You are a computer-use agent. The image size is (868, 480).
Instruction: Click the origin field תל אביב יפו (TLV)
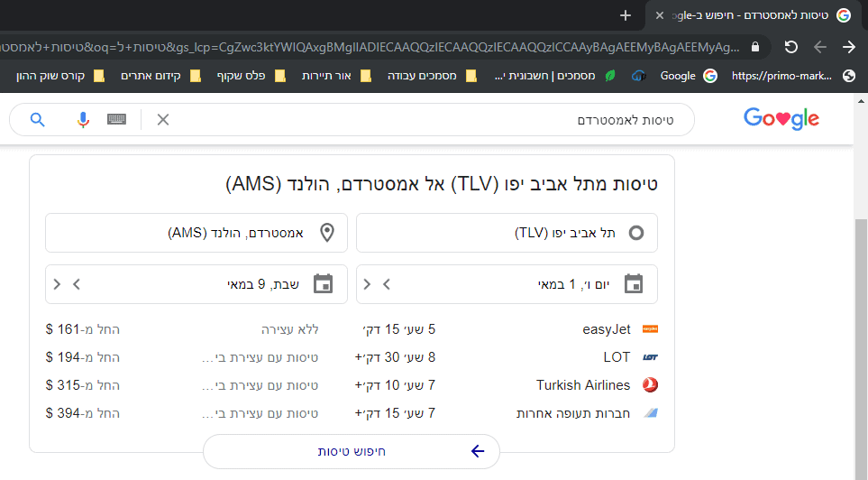pos(507,233)
